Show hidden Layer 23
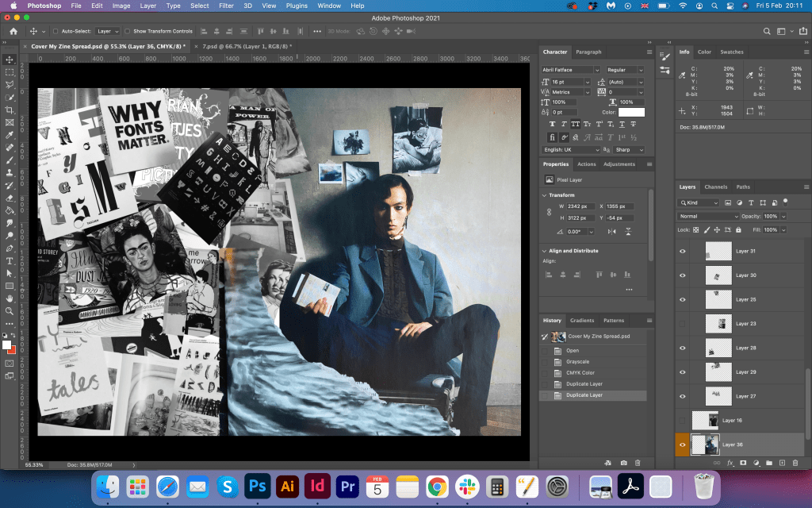Screen dimensions: 812x508 (x=682, y=324)
